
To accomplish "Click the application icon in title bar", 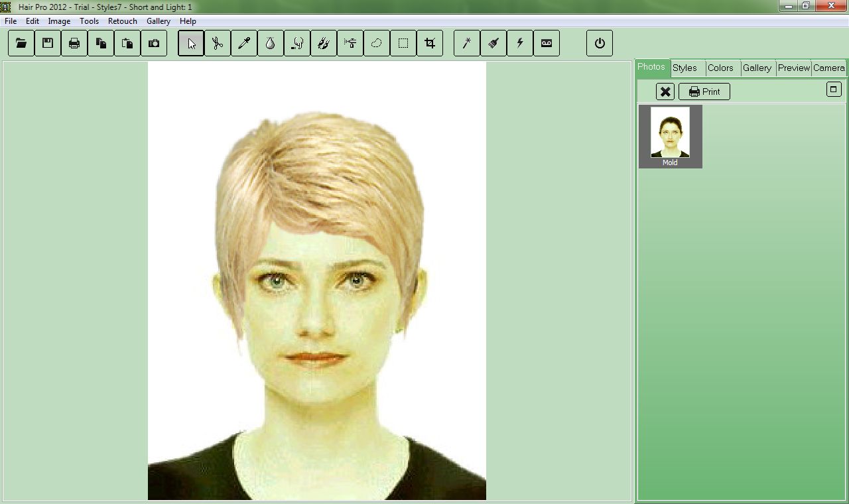I will (x=5, y=7).
